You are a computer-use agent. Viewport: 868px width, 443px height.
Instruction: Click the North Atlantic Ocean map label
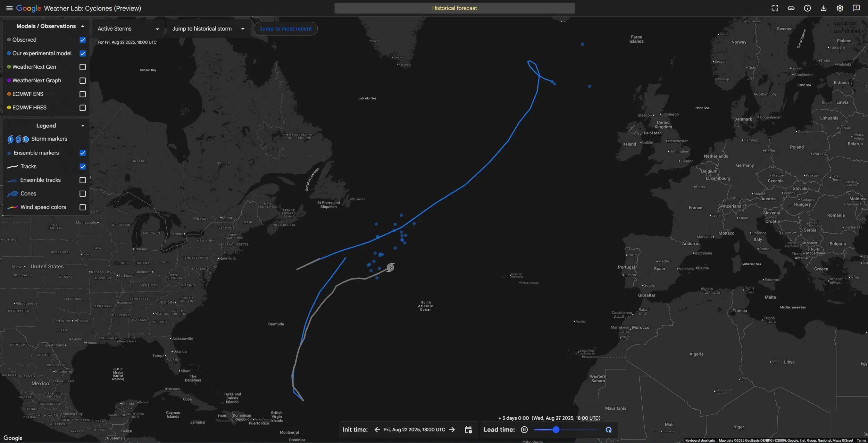click(x=425, y=306)
